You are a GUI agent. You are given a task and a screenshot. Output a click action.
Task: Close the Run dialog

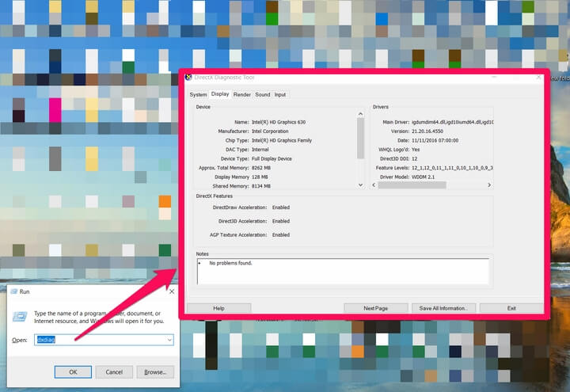[172, 291]
